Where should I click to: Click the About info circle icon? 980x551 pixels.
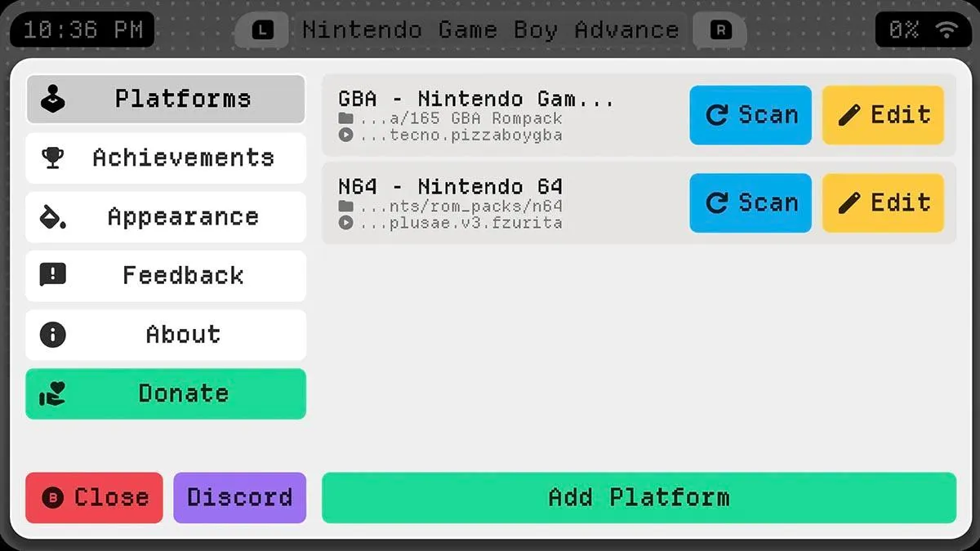tap(53, 335)
